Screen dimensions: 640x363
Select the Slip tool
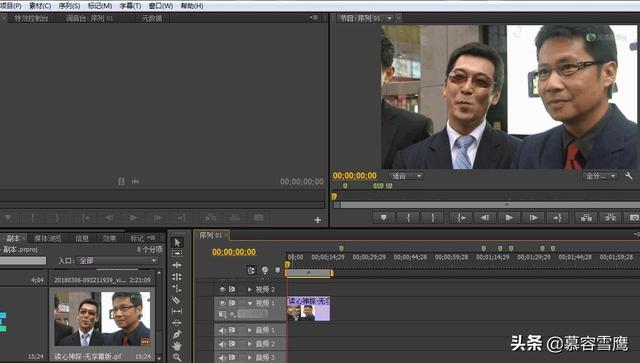pos(177,311)
